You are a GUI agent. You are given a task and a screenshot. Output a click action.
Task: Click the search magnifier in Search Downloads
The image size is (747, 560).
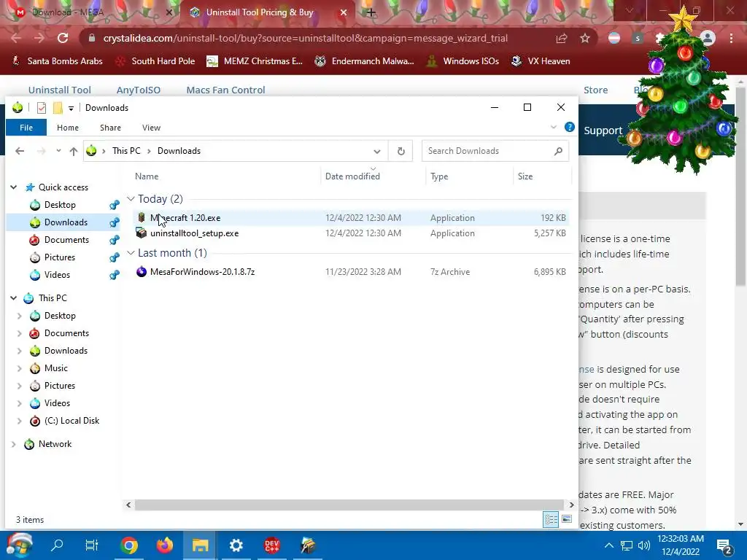[558, 151]
